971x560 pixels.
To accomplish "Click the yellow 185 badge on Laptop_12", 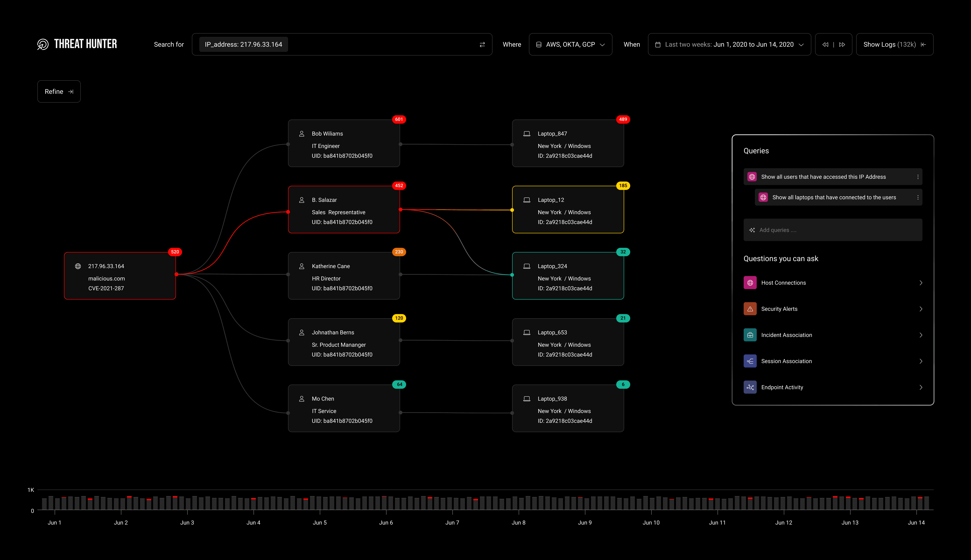I will 623,186.
